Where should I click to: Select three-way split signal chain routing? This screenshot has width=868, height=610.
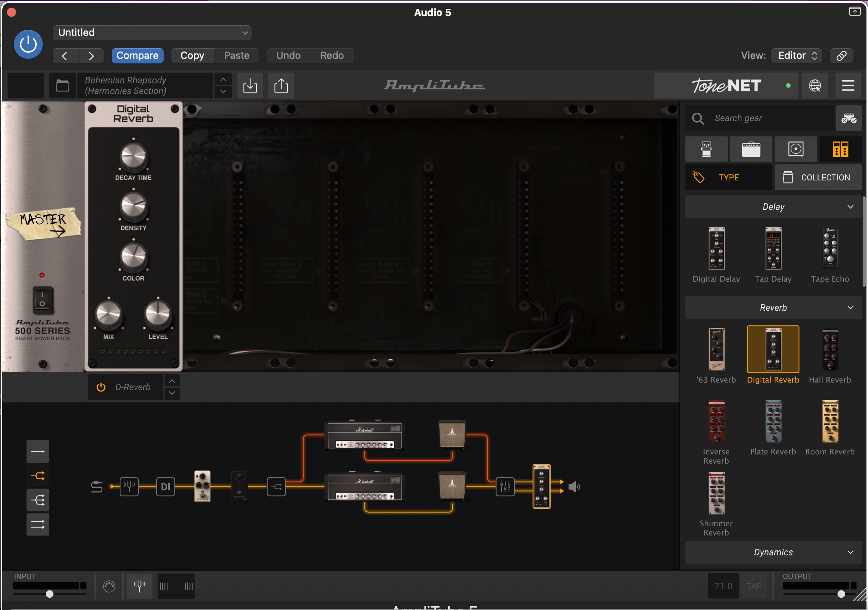point(37,500)
